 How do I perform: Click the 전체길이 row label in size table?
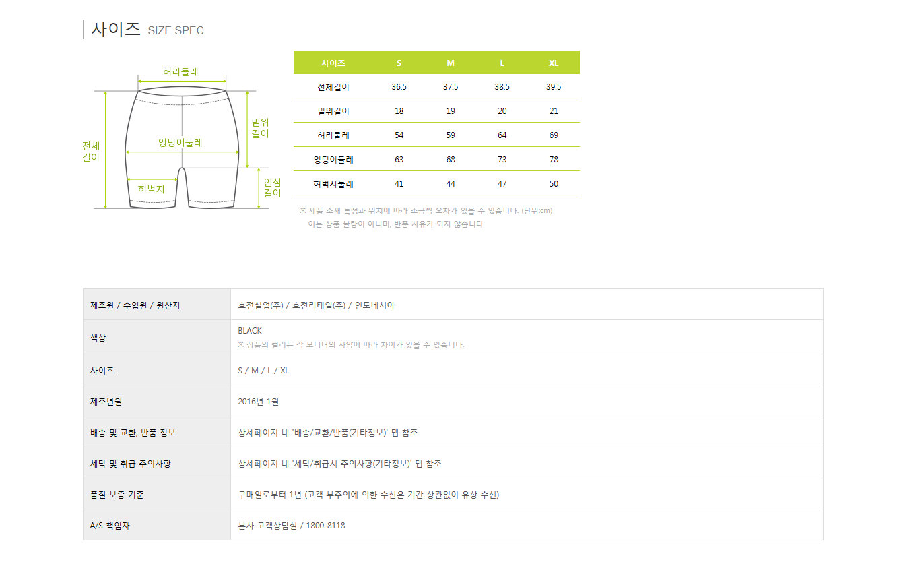[x=333, y=87]
